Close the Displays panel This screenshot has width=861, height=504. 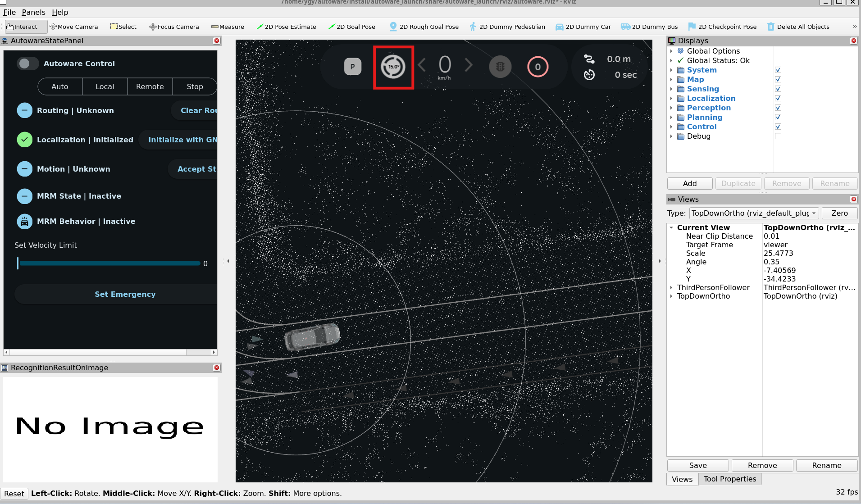pos(853,41)
